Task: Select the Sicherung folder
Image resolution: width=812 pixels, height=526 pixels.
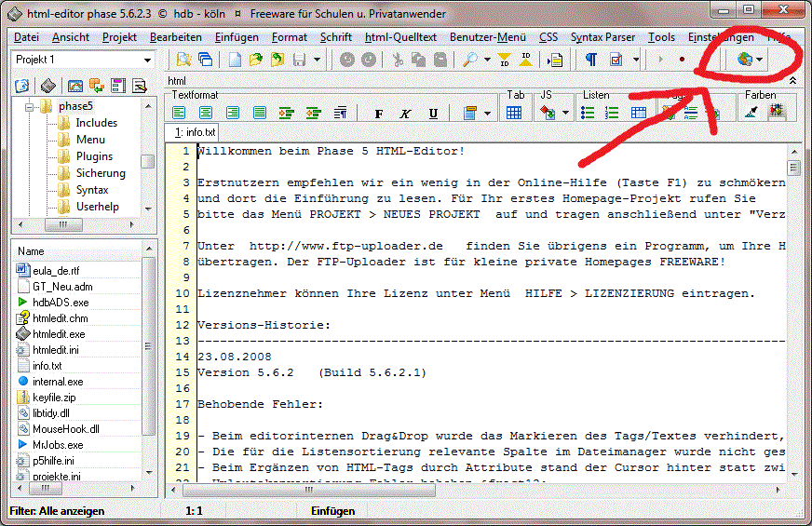Action: [101, 173]
